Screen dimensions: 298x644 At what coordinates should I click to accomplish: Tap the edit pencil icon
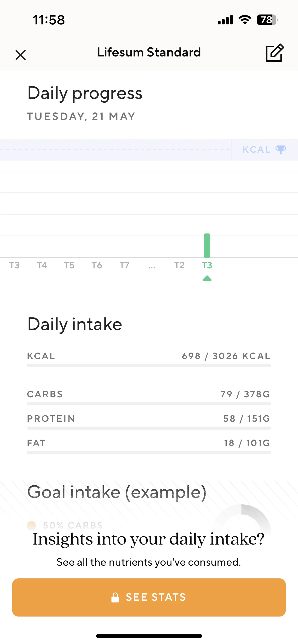275,53
